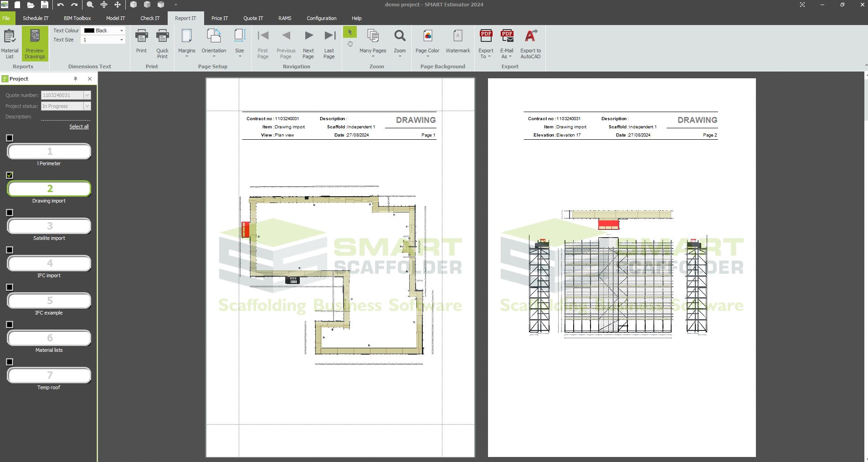Switch to the Price IT tab
The width and height of the screenshot is (868, 462).
coord(220,18)
